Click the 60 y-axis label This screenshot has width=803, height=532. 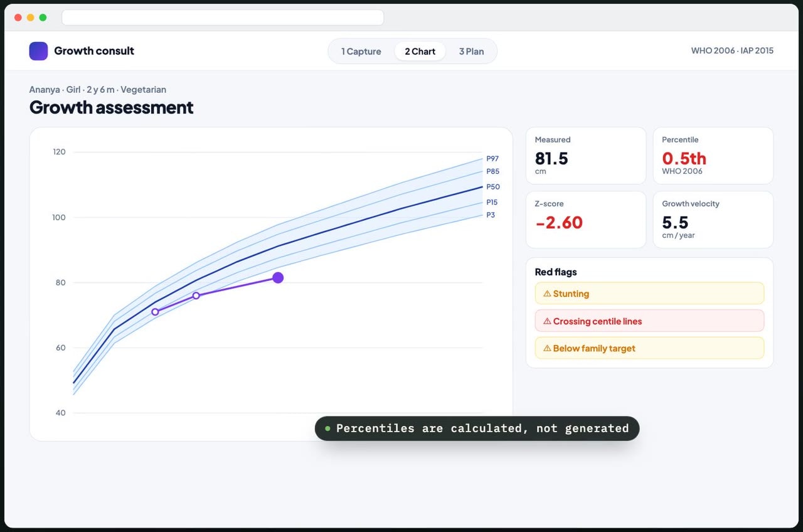tap(61, 348)
